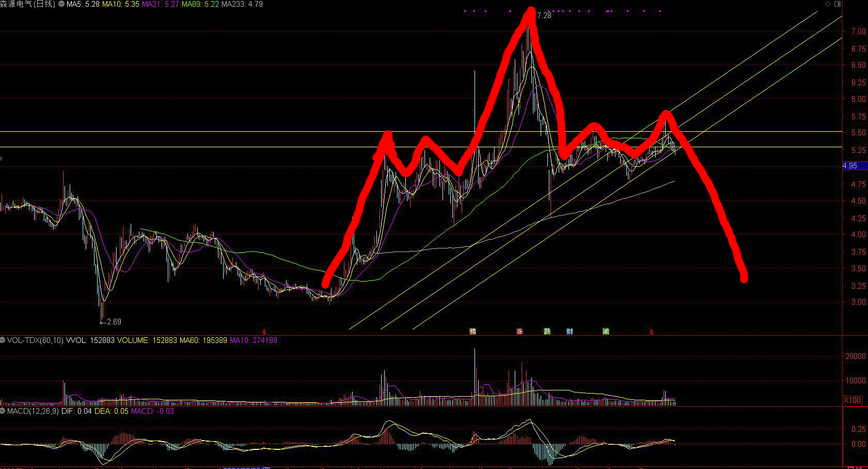Click the 7.00 price axis label
The width and height of the screenshot is (868, 469).
click(x=859, y=32)
